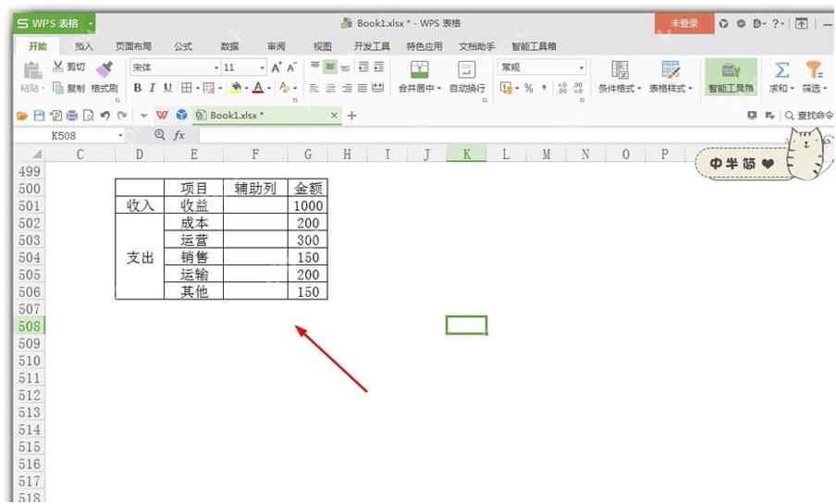
Task: Open the WPS 表格 application menu dropdown
Action: 90,23
